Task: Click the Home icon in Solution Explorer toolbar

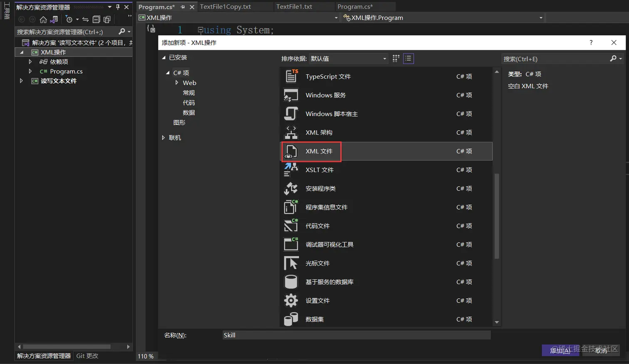Action: point(45,19)
